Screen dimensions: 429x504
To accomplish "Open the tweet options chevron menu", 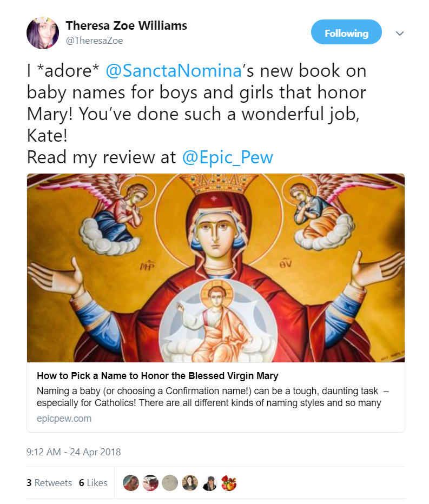I will tap(400, 34).
